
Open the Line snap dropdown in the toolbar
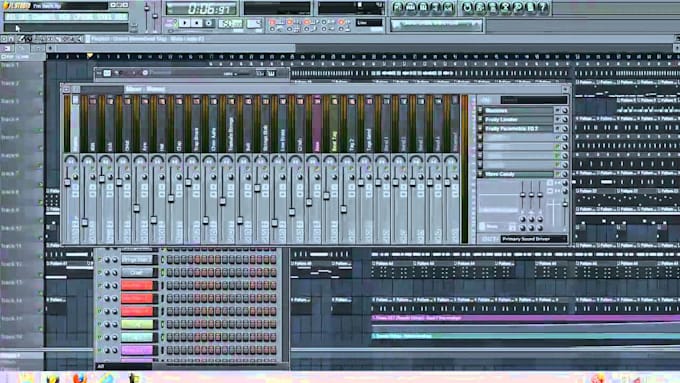369,23
